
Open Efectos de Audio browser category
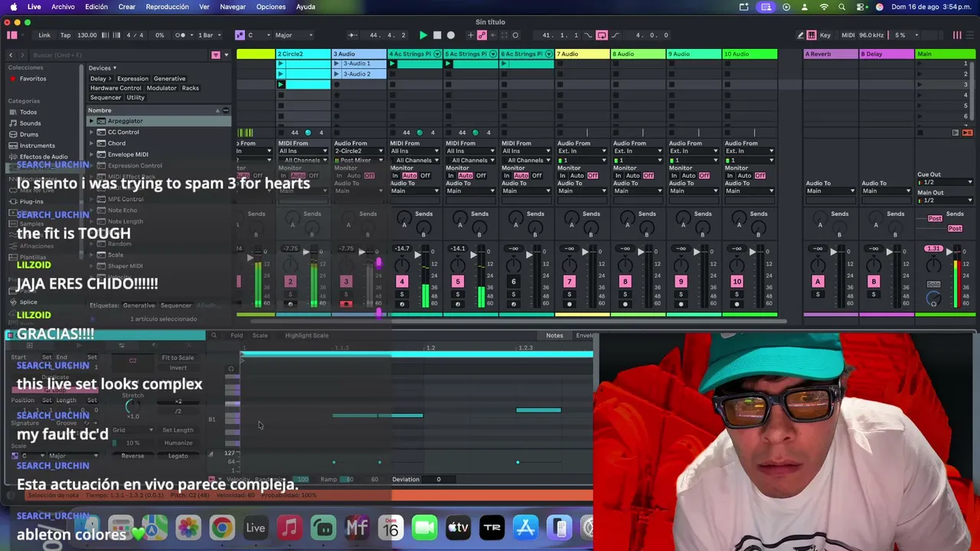point(43,157)
